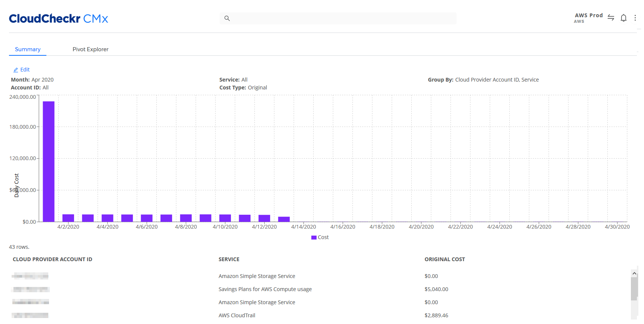Screen dimensions: 644x324
Task: Click the Service: All filter text
Action: point(234,80)
